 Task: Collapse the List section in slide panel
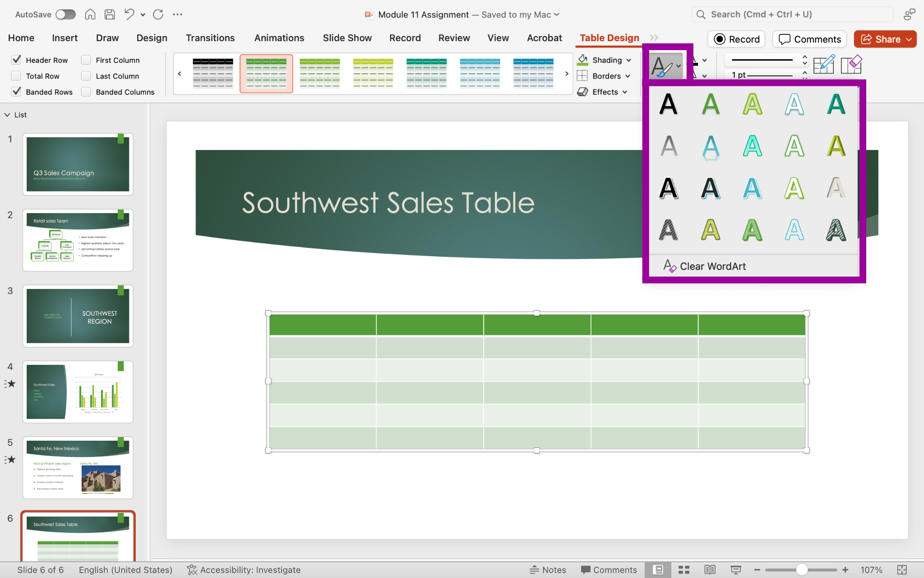[x=7, y=115]
